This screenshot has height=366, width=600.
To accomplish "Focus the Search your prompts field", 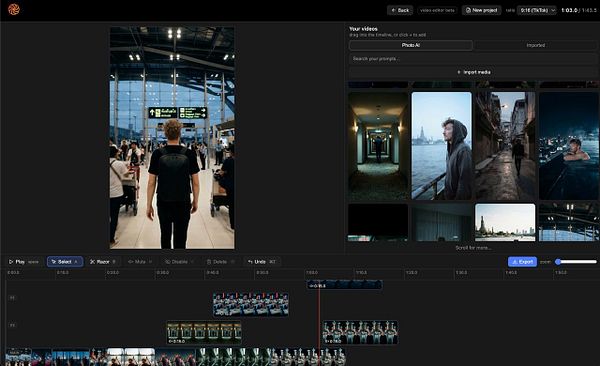I will (473, 59).
